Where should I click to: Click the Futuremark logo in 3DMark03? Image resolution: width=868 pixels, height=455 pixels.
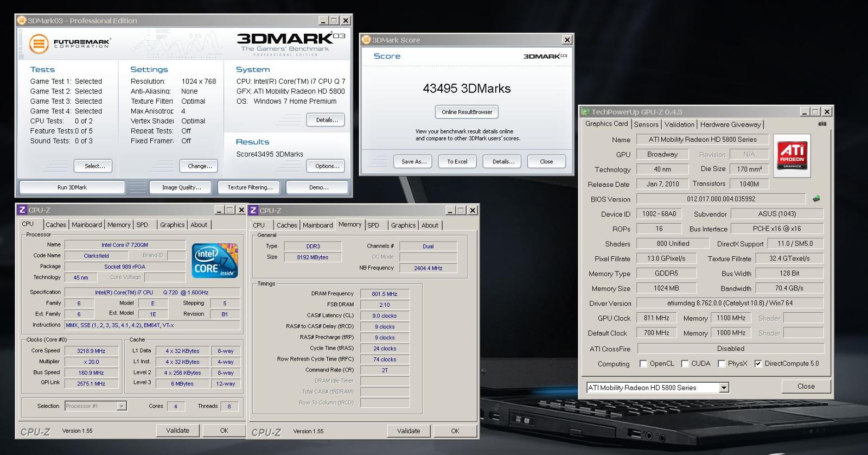69,43
